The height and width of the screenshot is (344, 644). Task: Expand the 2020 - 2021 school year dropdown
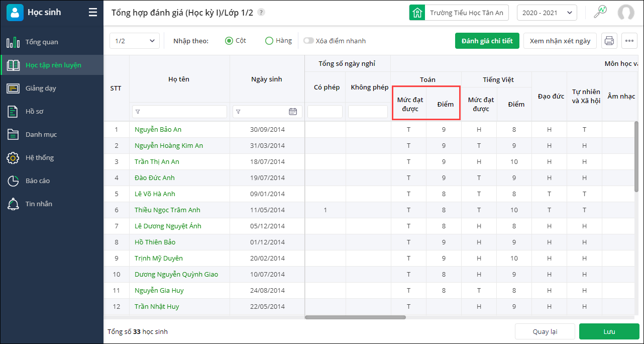point(547,13)
